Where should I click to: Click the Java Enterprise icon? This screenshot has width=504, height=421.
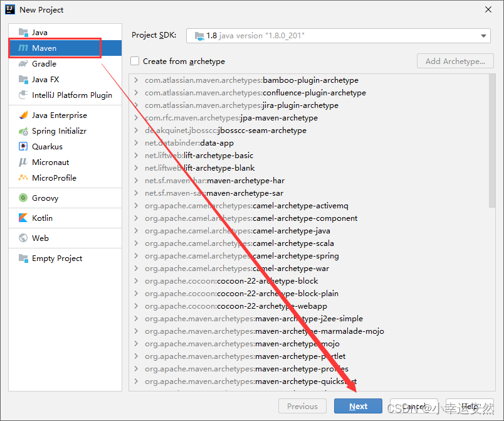(23, 115)
